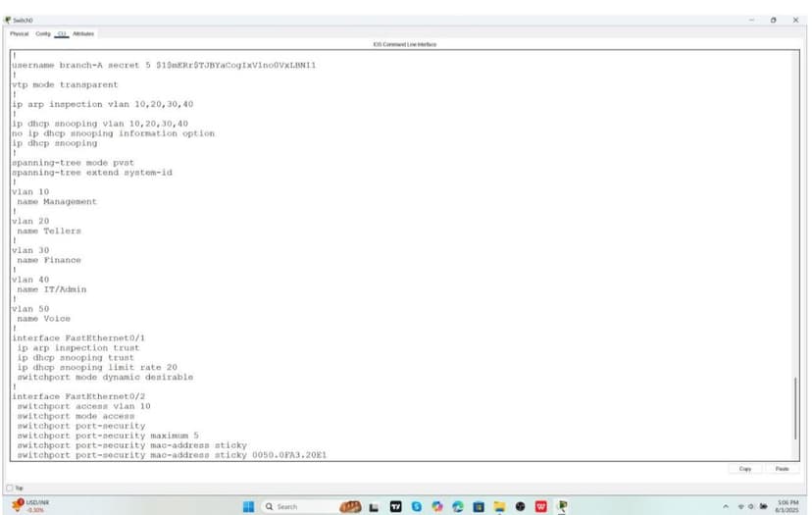The height and width of the screenshot is (515, 812).
Task: Click 'switchport access vlan 10' line
Action: 83,406
